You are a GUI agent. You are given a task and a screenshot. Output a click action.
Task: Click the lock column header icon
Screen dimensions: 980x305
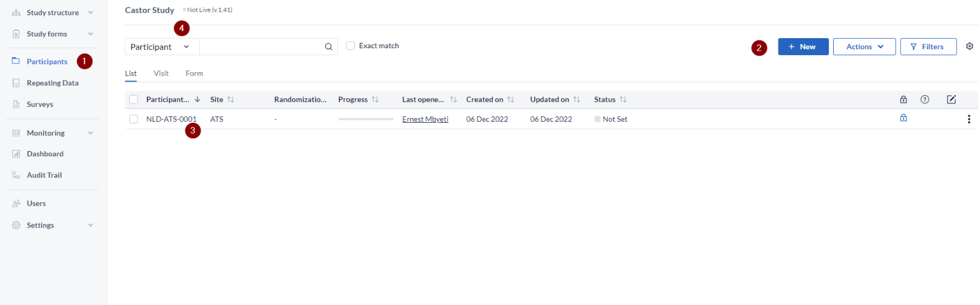pos(903,99)
